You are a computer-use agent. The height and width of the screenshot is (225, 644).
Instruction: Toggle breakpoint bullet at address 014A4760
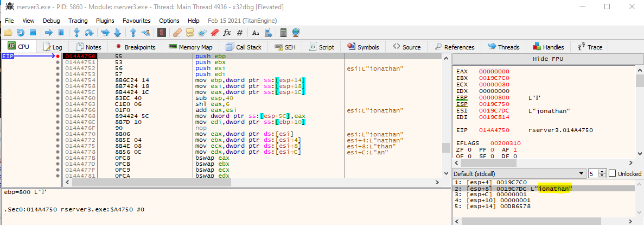click(58, 99)
